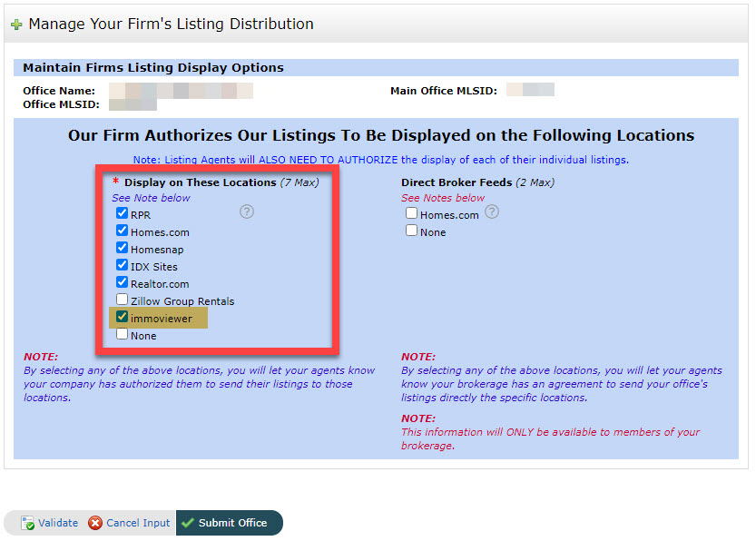756x541 pixels.
Task: Check None under Display on These Locations
Action: pyautogui.click(x=123, y=334)
